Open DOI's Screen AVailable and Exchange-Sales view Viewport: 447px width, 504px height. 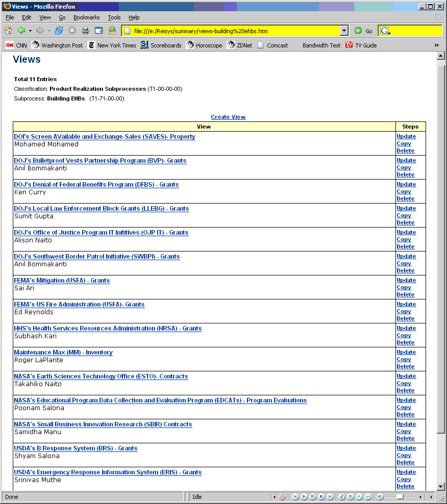pos(105,137)
